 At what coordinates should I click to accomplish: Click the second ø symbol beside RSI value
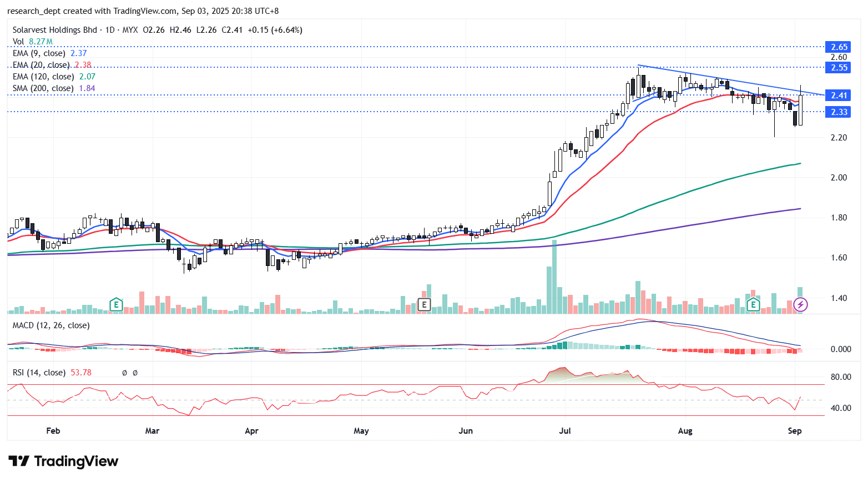[135, 373]
